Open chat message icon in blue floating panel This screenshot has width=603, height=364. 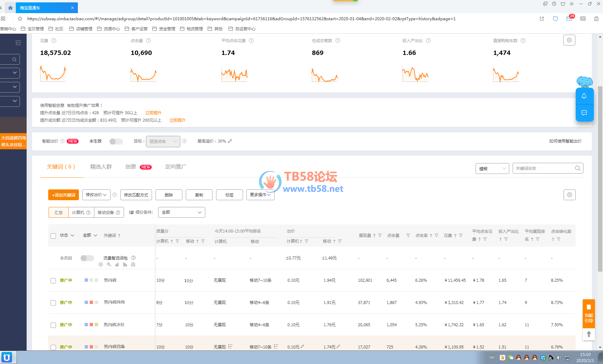pyautogui.click(x=584, y=113)
